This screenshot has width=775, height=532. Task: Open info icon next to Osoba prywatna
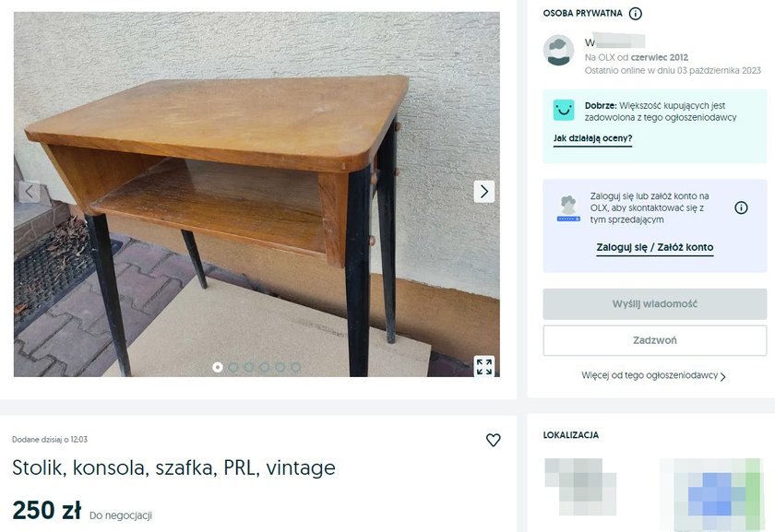pos(635,13)
